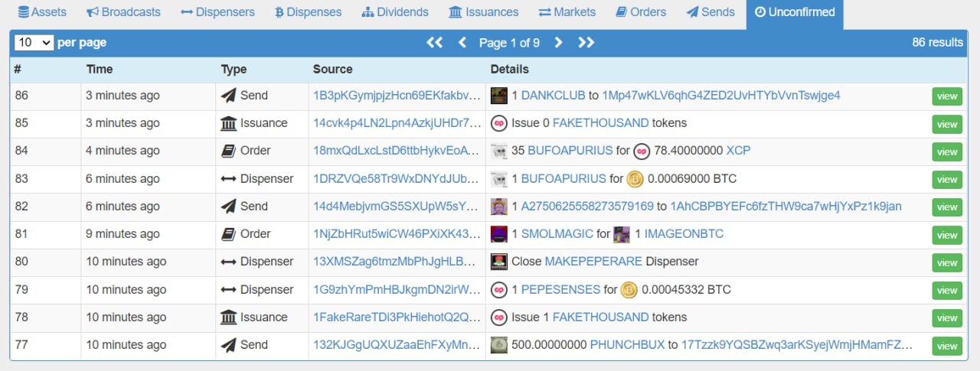Open the IMAGEONBTC asset link
The height and width of the screenshot is (371, 980).
(x=684, y=234)
